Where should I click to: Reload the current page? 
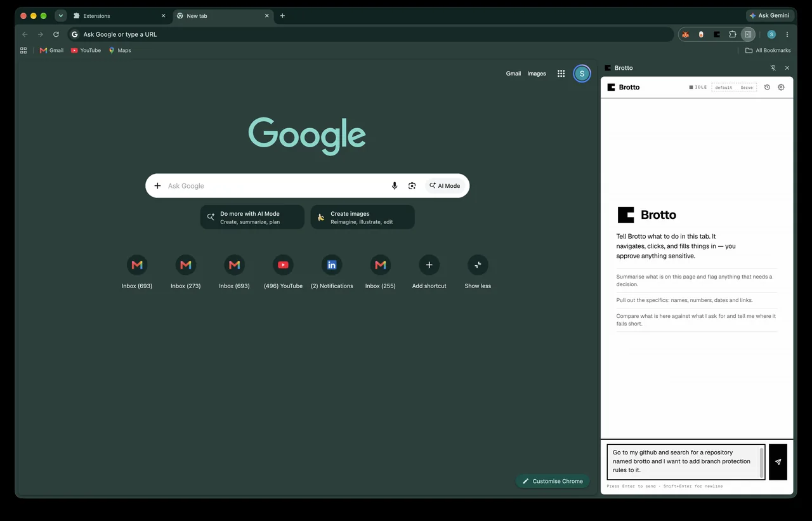(x=56, y=34)
